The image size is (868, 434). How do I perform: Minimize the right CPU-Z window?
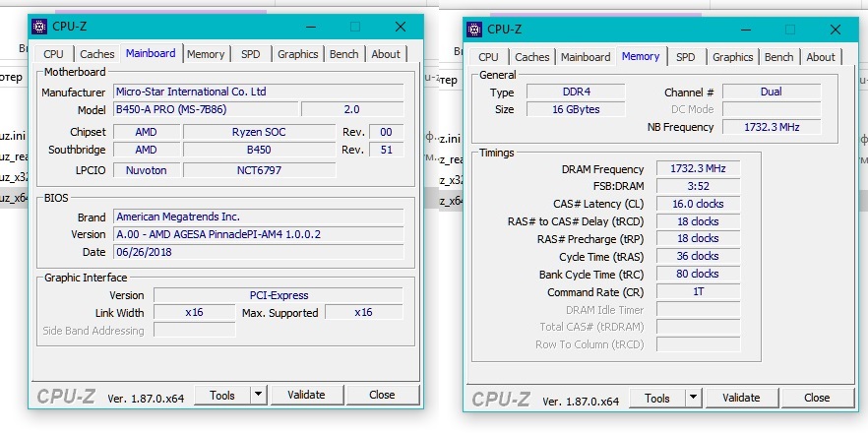tap(746, 30)
